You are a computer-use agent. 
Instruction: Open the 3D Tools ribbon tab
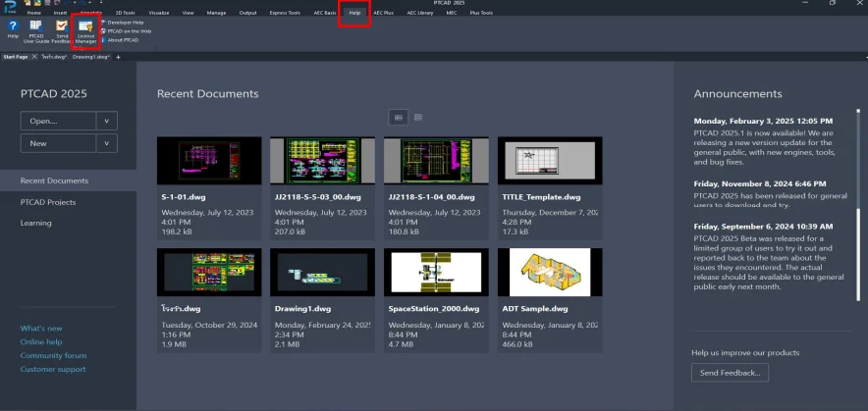click(125, 12)
